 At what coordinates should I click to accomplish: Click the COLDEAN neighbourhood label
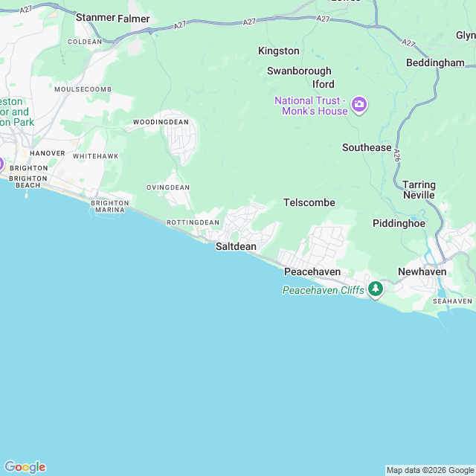(x=85, y=42)
